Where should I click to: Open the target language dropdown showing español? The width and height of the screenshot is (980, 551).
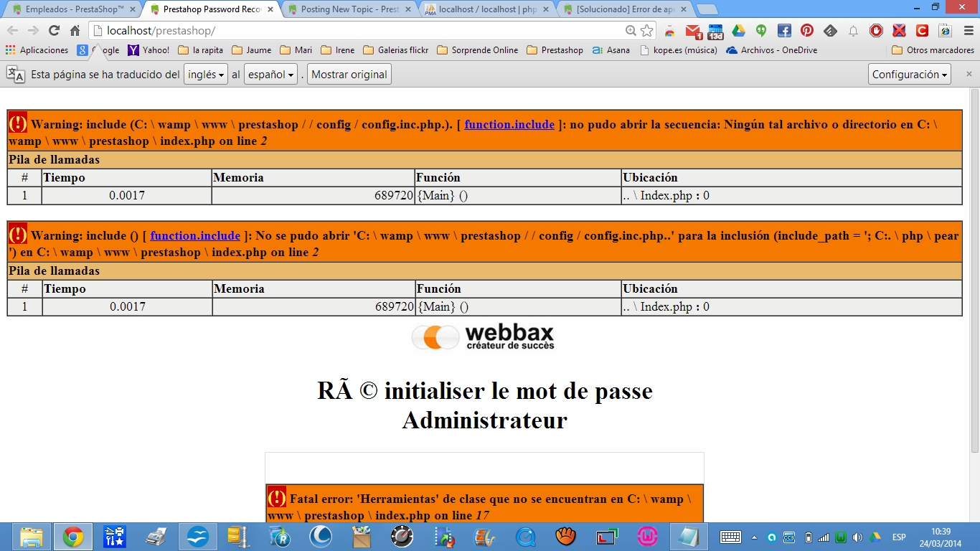pyautogui.click(x=270, y=75)
